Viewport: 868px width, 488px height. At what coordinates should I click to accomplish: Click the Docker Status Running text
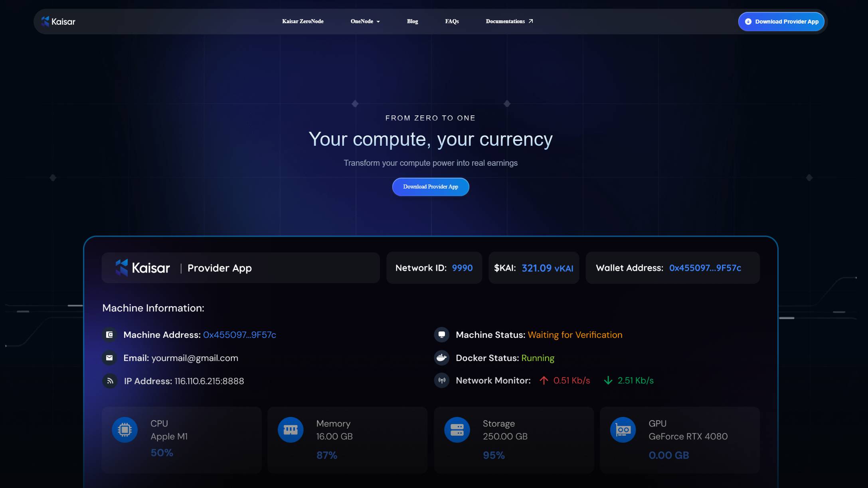[x=538, y=358]
